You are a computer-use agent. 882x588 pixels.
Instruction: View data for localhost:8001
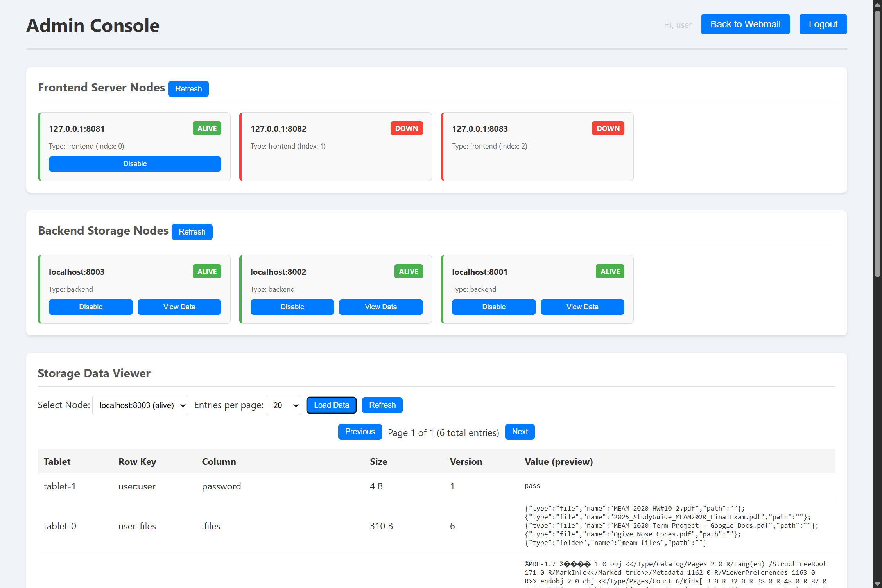tap(582, 307)
